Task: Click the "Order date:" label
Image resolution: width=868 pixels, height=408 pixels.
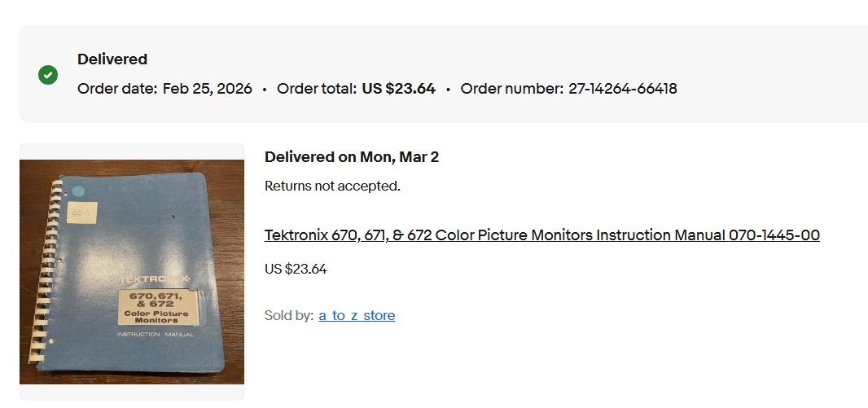Action: tap(117, 89)
